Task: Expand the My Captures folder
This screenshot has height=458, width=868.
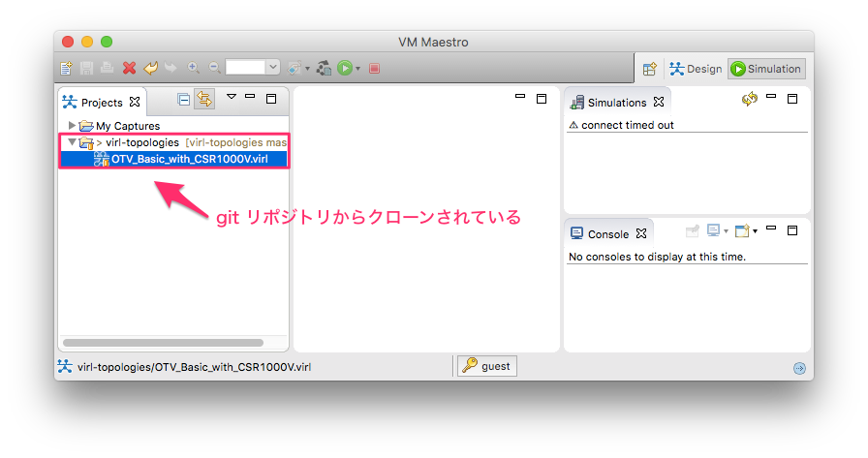Action: pyautogui.click(x=72, y=125)
